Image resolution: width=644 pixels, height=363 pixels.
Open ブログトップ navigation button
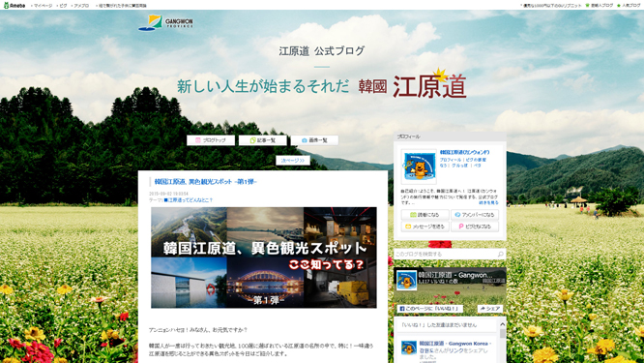(211, 140)
